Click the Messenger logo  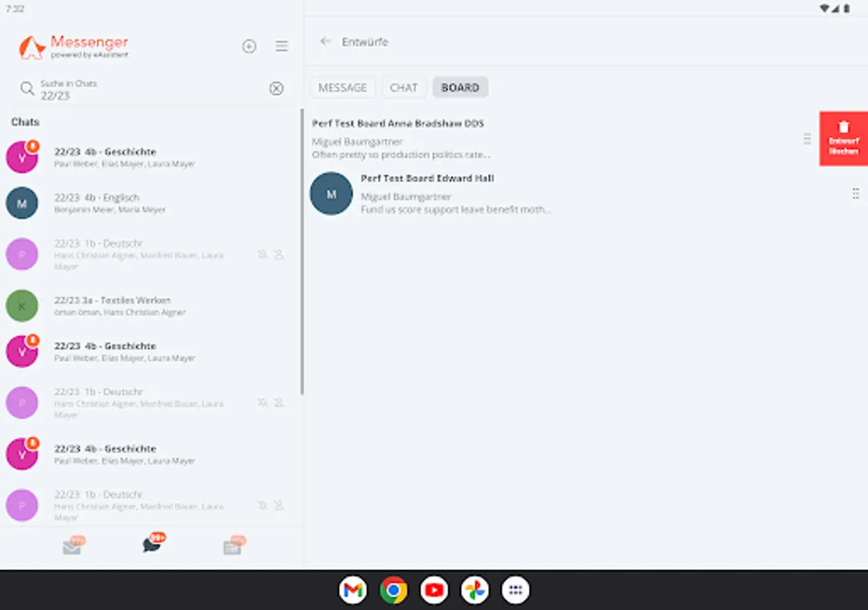coord(73,47)
